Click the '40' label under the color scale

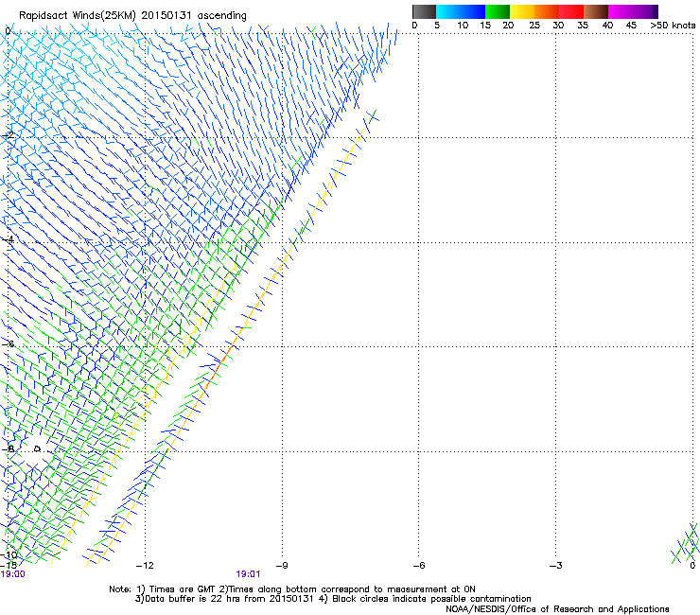click(607, 26)
